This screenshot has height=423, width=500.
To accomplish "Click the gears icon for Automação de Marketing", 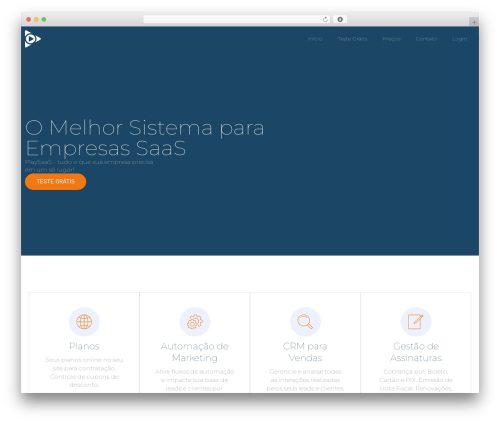I will point(195,322).
